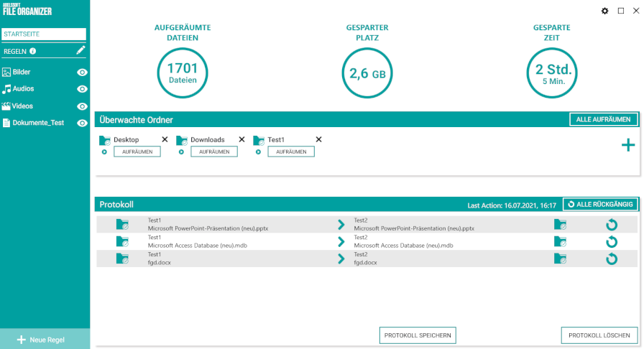
Task: Undo the fgd.docx move with revert icon
Action: (x=612, y=259)
